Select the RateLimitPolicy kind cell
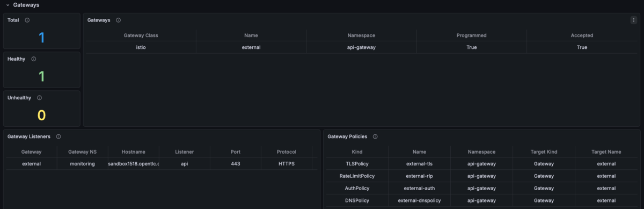Image resolution: width=644 pixels, height=209 pixels. [x=357, y=176]
